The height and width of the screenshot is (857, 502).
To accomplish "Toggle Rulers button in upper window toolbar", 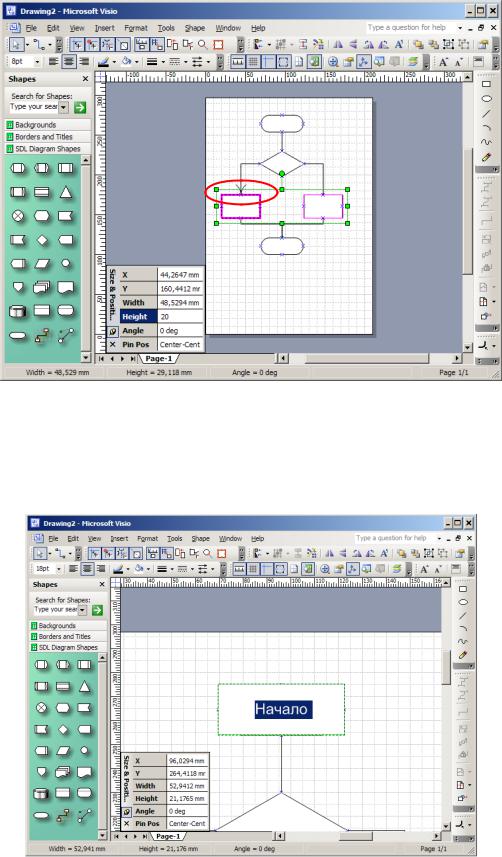I will pos(238,62).
